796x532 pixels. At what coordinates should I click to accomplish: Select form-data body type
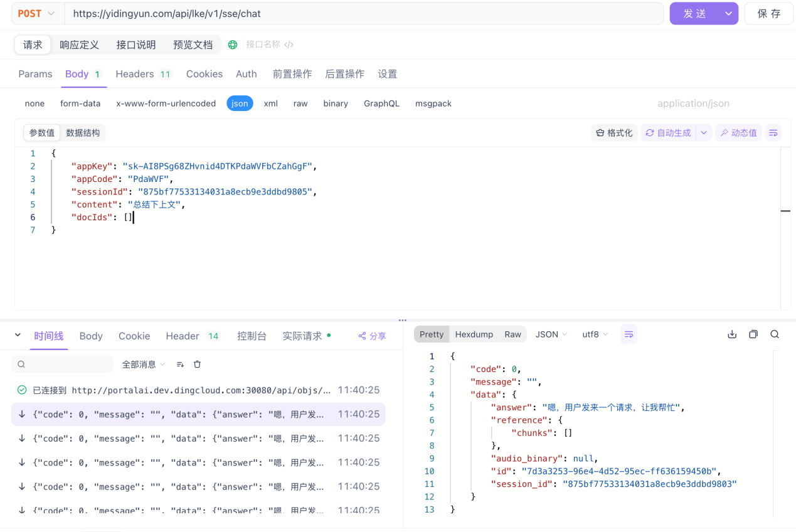(80, 104)
